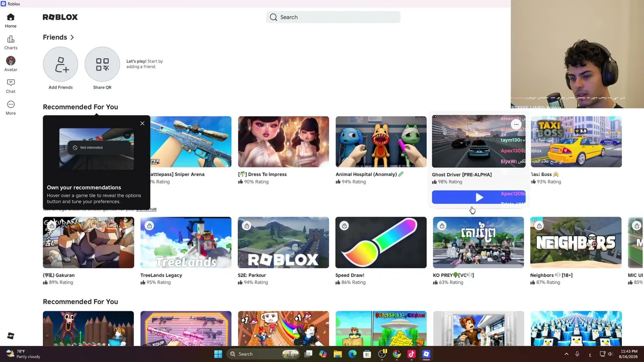Click the microphone icon in system tray
Viewport: 644px width, 362px height.
[x=577, y=354]
